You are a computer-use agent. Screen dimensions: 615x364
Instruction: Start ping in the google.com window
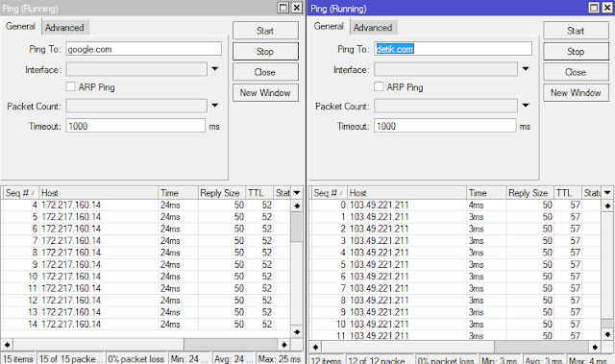point(265,31)
